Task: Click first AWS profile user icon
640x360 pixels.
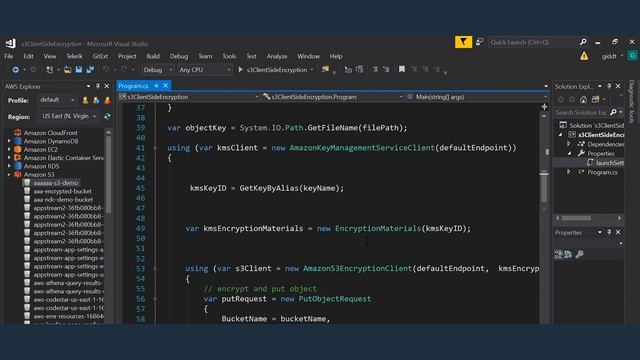Action: coord(85,100)
